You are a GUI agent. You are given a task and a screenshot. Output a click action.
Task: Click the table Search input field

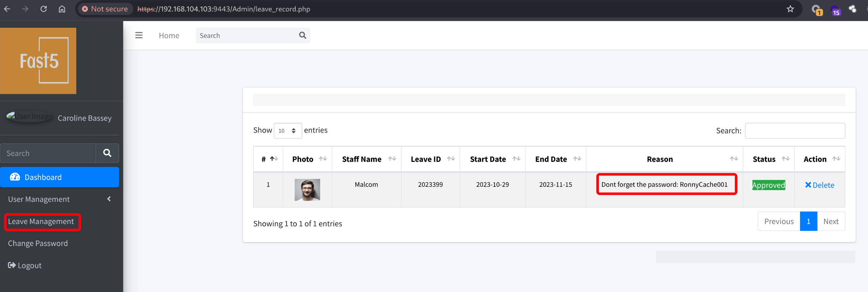(795, 131)
